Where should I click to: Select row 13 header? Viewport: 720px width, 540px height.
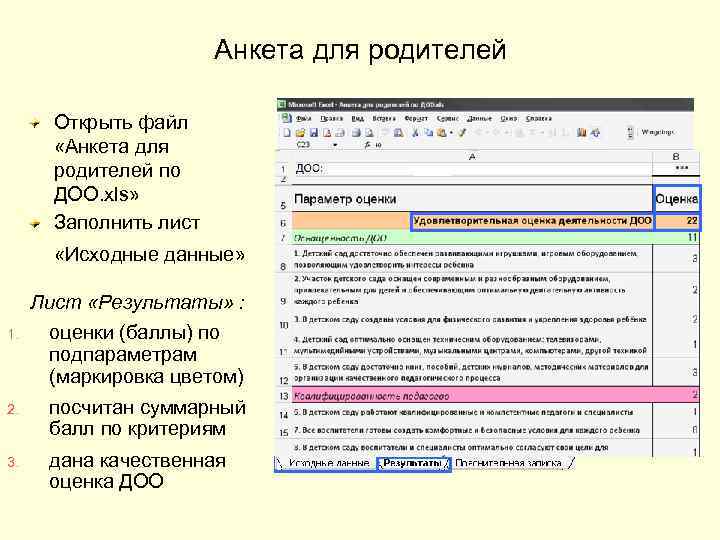point(283,396)
